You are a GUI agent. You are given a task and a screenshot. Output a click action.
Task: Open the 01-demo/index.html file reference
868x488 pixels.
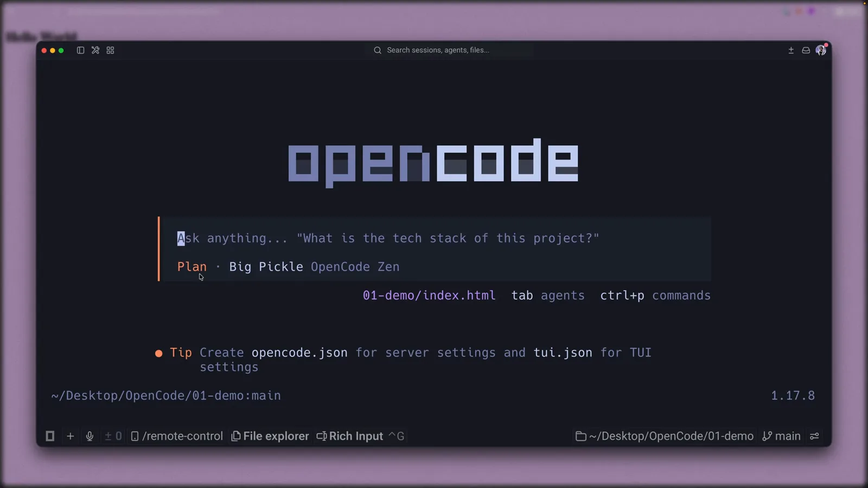point(429,296)
